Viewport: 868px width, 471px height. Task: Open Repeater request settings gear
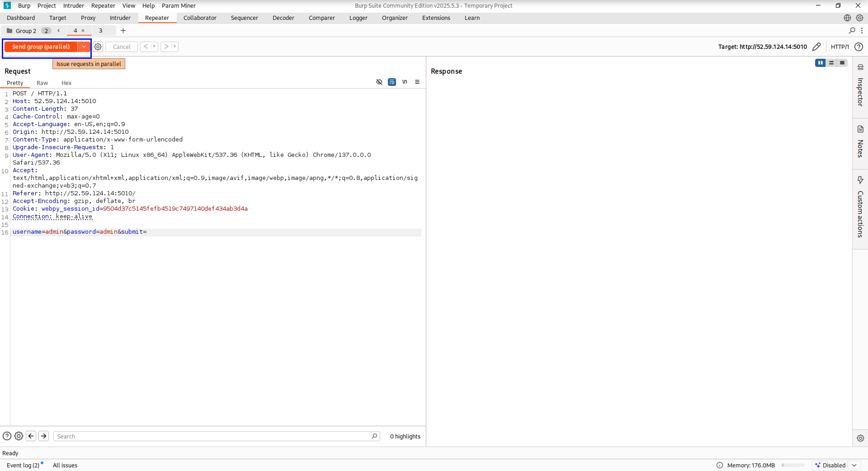point(98,47)
